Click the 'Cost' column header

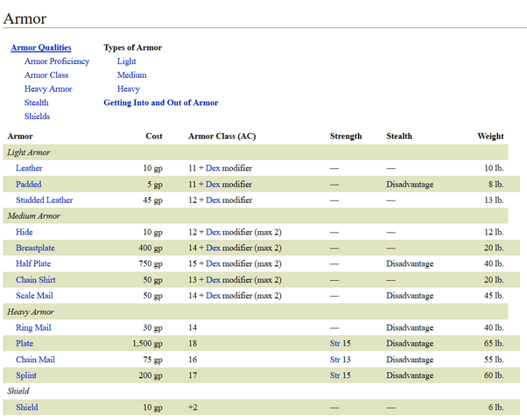tap(154, 136)
